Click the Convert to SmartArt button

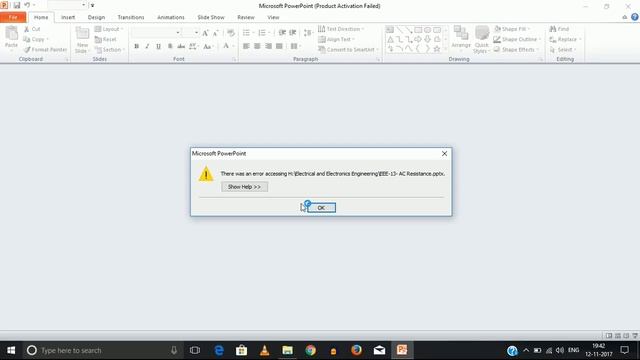click(348, 49)
